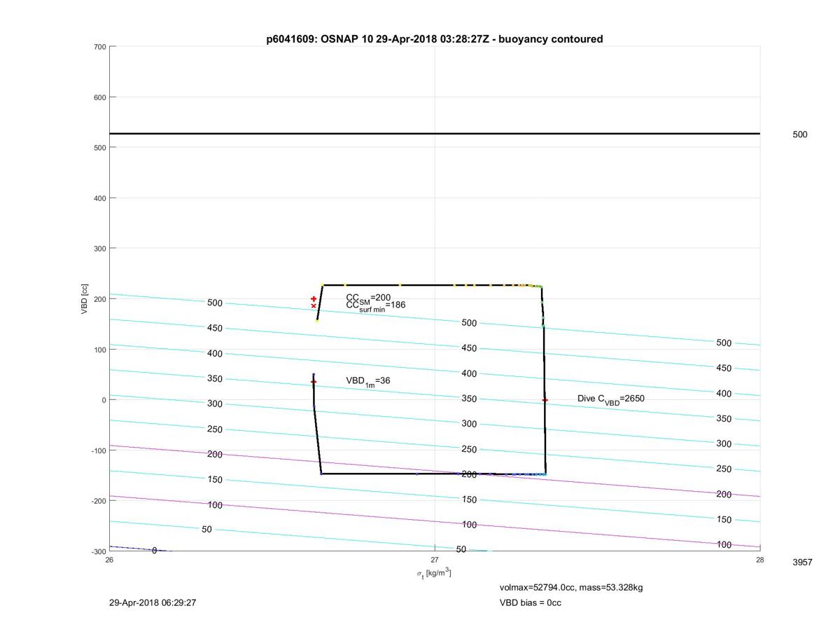Select the x-axis tick label "28"
Screen dimensions: 840x620
pyautogui.click(x=760, y=560)
